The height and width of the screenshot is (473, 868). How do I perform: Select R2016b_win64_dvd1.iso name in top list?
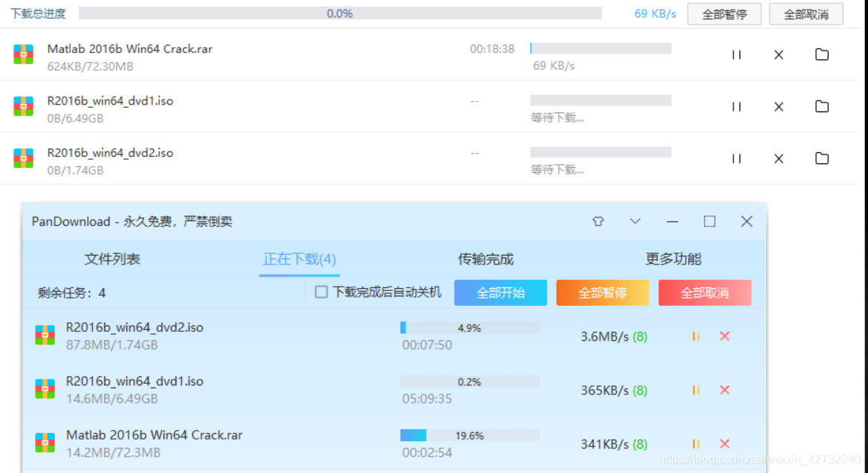click(110, 101)
